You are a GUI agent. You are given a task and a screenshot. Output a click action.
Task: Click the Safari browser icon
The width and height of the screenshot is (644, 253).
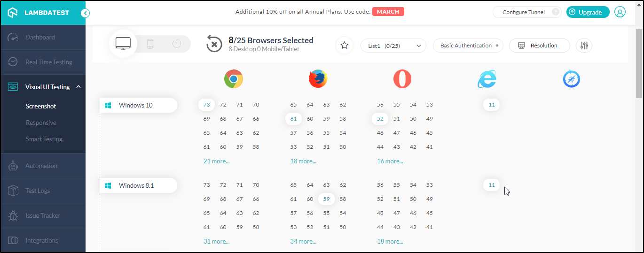coord(571,79)
